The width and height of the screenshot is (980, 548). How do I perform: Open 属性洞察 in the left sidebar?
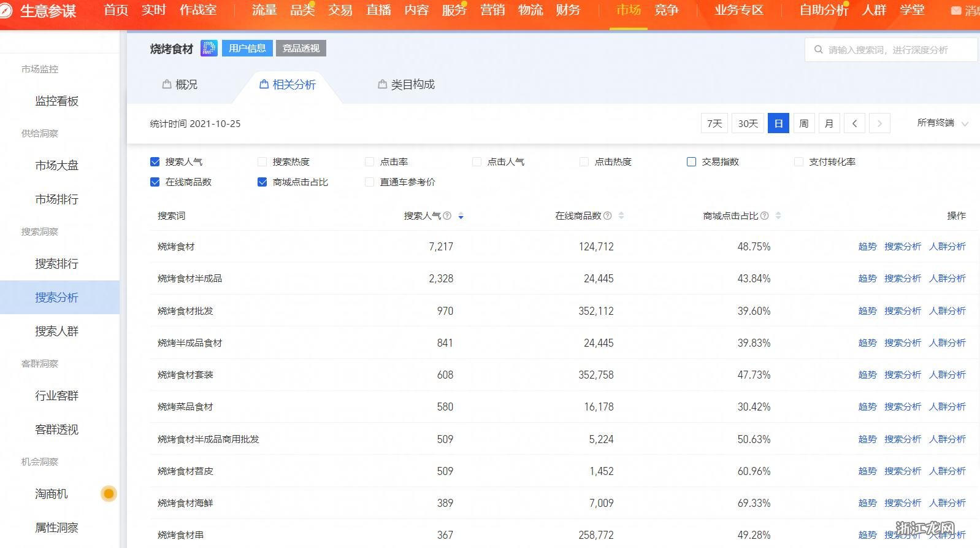(x=57, y=528)
